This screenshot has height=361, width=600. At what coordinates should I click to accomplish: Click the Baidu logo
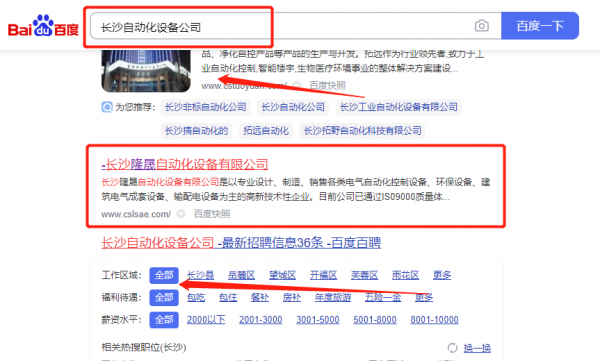[x=43, y=26]
